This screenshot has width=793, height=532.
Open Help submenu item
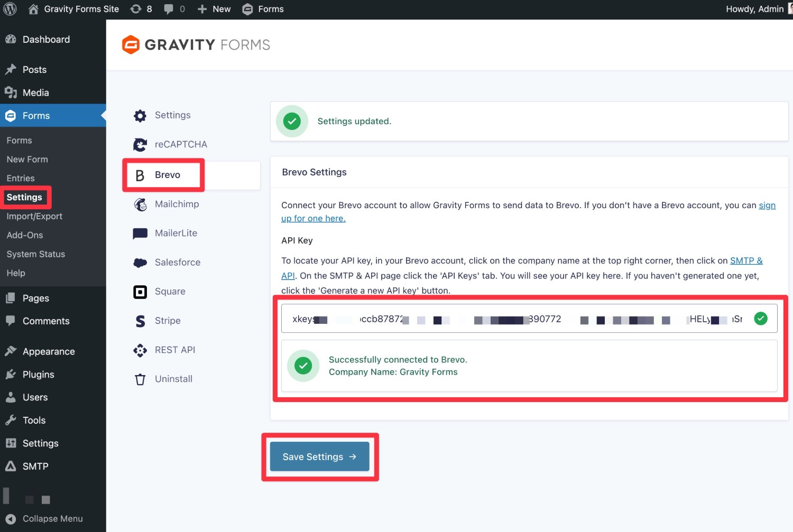coord(16,274)
